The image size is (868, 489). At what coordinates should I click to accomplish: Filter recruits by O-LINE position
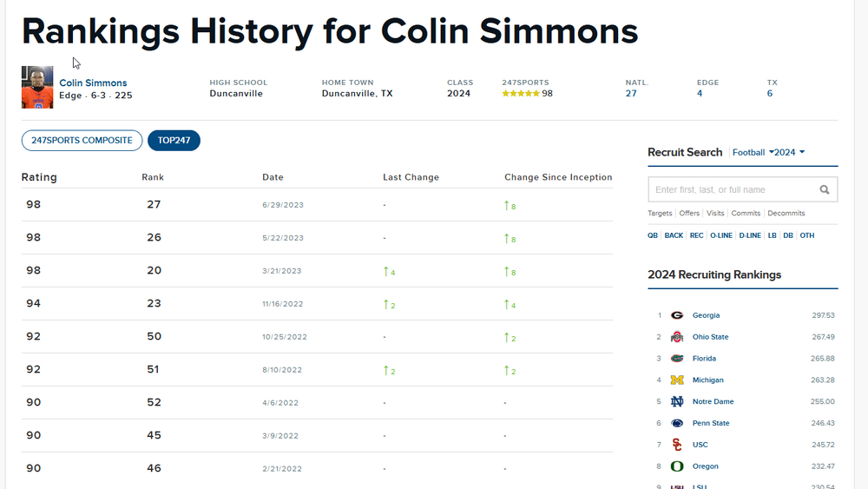[x=720, y=235]
